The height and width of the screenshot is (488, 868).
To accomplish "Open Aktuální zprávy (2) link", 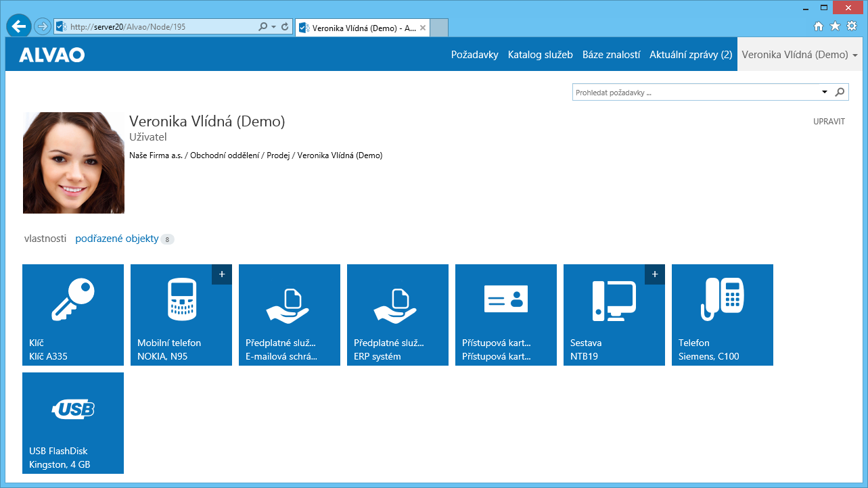I will pyautogui.click(x=691, y=55).
